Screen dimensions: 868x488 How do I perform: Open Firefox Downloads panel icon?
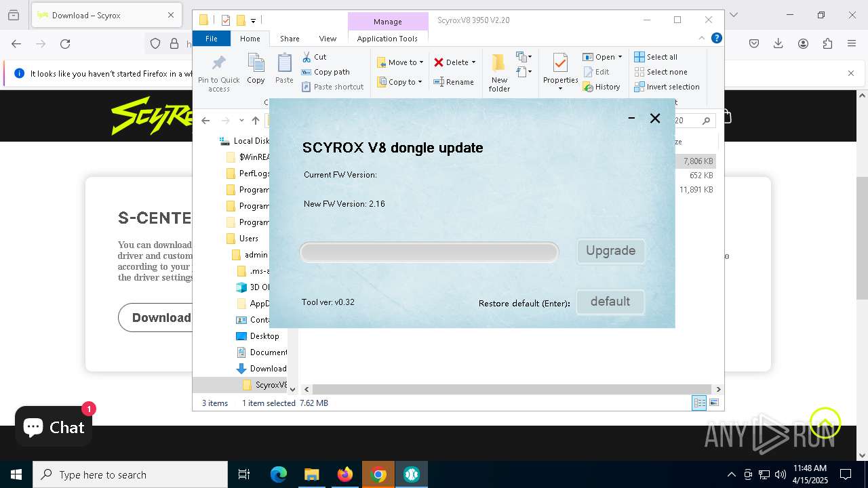[x=778, y=44]
